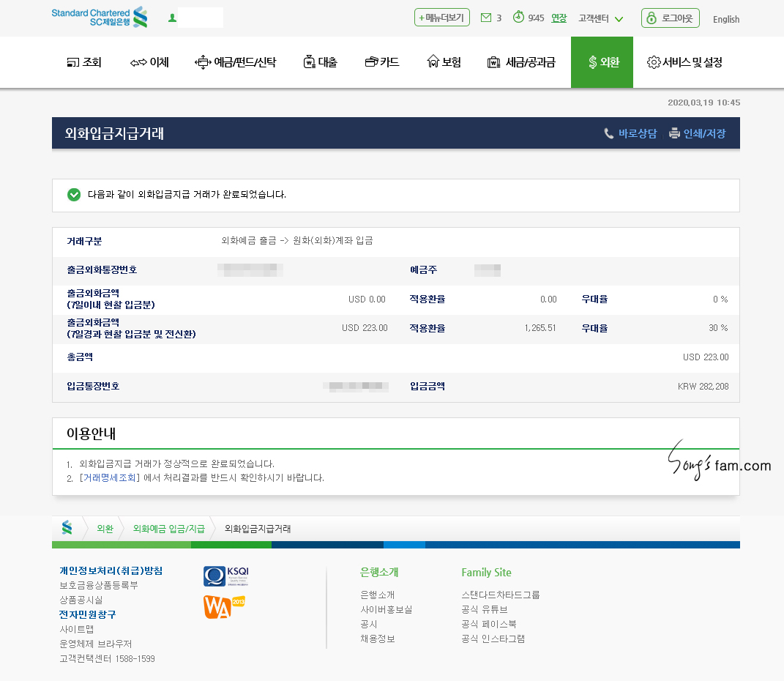Open 운영체제 브라우저 footer link

[96, 644]
